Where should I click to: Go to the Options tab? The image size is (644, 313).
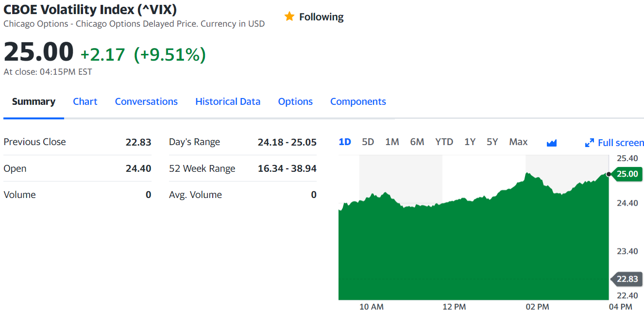tap(295, 101)
